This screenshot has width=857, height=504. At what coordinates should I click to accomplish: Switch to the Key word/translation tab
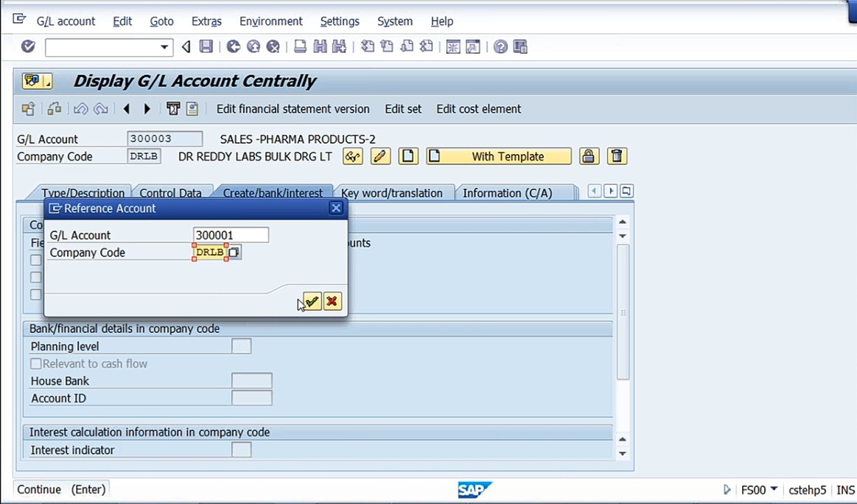pyautogui.click(x=392, y=192)
